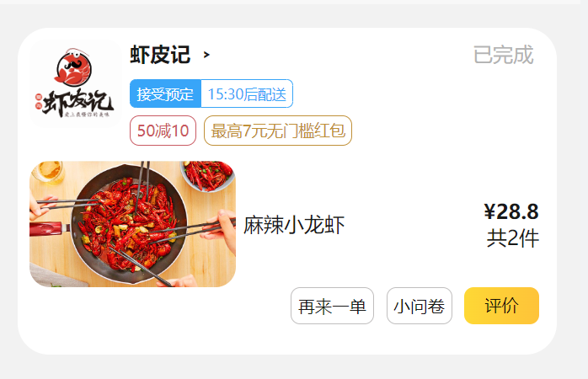Image resolution: width=588 pixels, height=379 pixels.
Task: View the 已完成 order status
Action: click(x=503, y=55)
